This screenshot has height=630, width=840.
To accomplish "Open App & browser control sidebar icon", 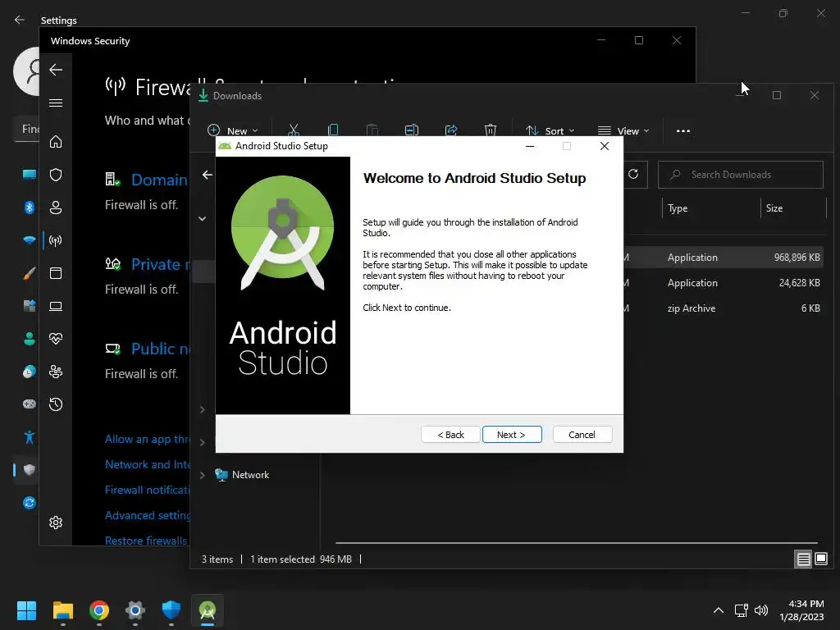I will tap(56, 273).
